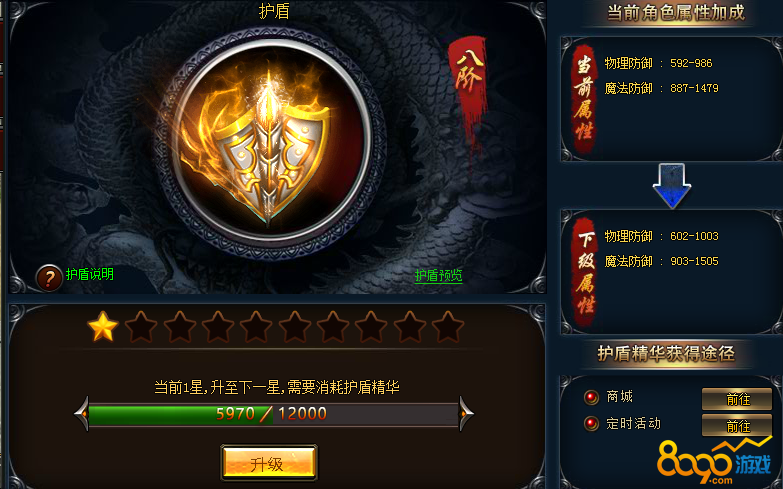Image resolution: width=783 pixels, height=489 pixels.
Task: Select the red radio dot beside 定时活动
Action: click(x=591, y=424)
